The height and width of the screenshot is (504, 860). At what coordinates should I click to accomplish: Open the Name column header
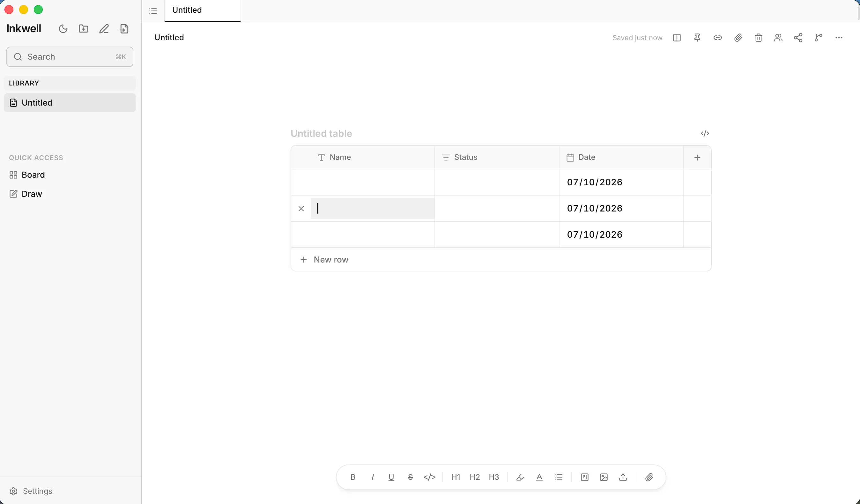363,157
